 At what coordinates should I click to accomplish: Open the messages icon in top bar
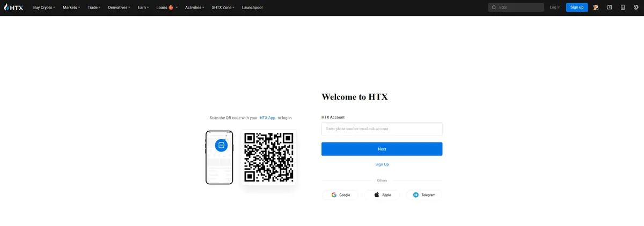point(609,7)
